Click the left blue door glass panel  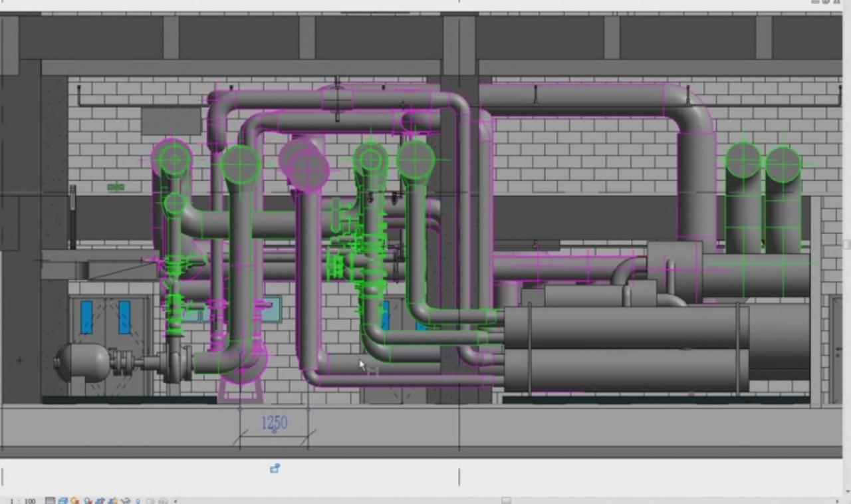pyautogui.click(x=86, y=317)
